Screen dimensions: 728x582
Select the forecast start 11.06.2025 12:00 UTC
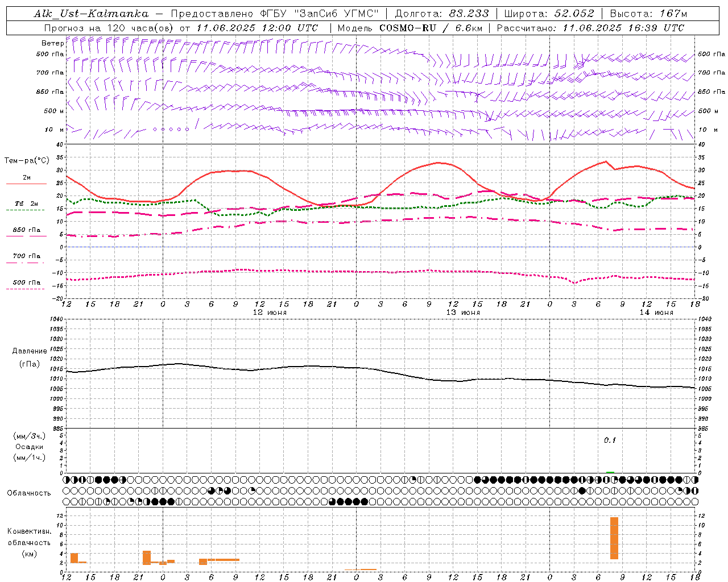257,28
